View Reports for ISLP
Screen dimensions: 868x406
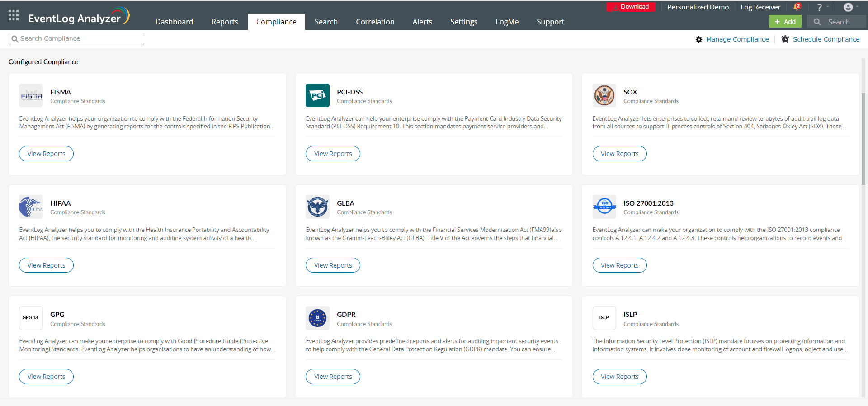[x=619, y=377]
